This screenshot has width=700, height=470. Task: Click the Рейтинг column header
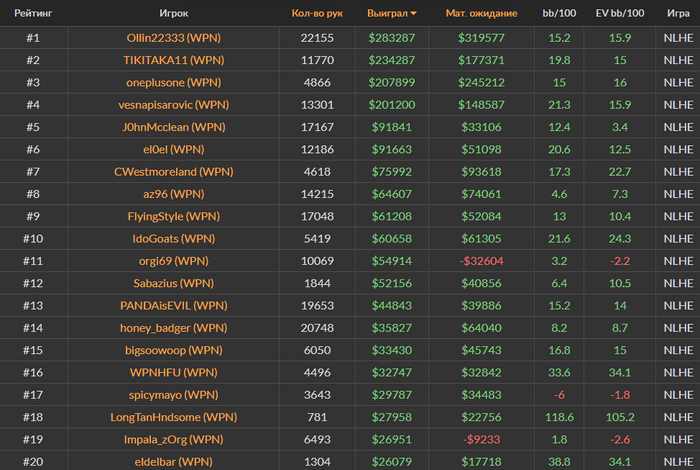tap(33, 13)
